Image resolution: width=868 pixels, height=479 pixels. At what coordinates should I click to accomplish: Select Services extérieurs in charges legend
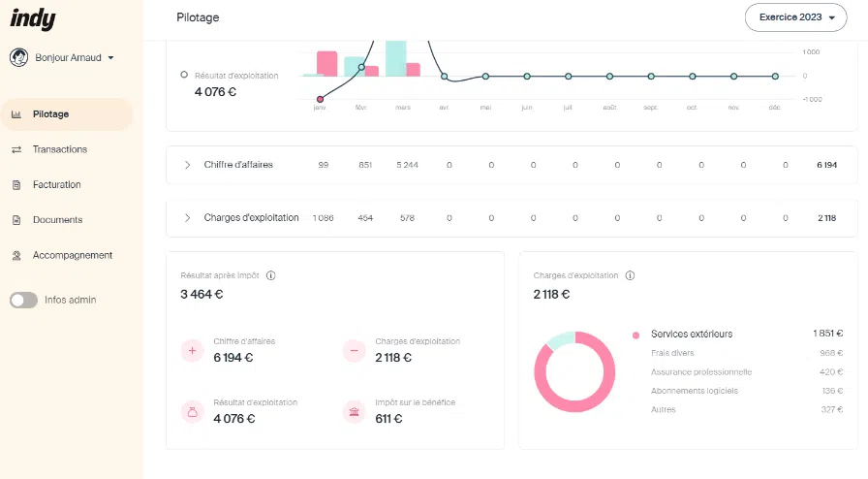point(691,335)
